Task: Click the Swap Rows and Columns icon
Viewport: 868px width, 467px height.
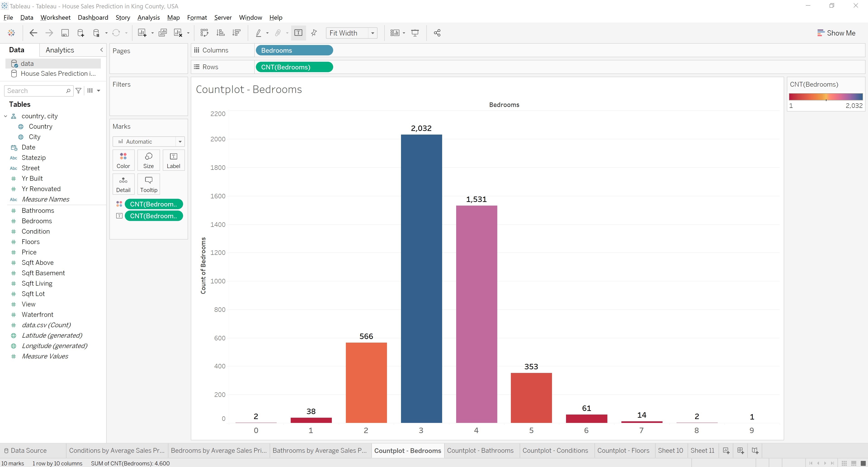Action: coord(204,33)
